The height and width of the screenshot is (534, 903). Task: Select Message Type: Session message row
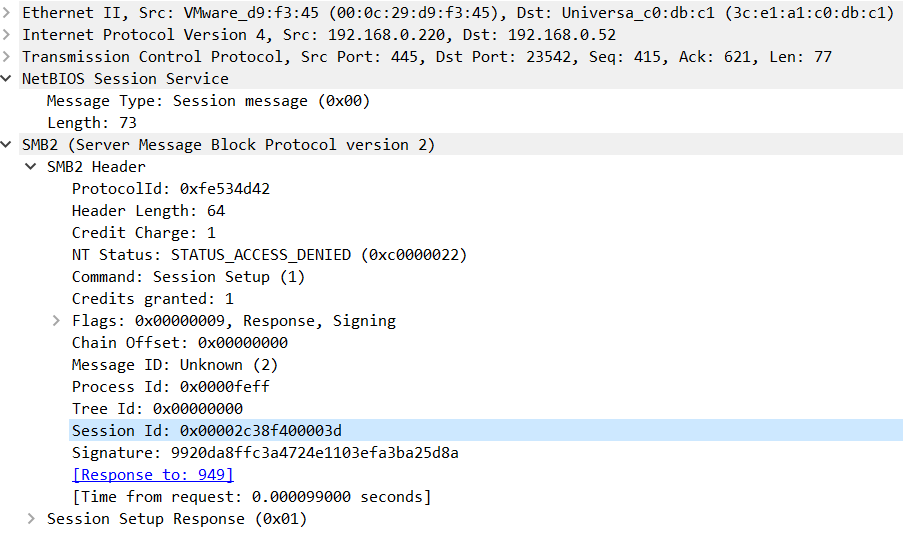[208, 101]
